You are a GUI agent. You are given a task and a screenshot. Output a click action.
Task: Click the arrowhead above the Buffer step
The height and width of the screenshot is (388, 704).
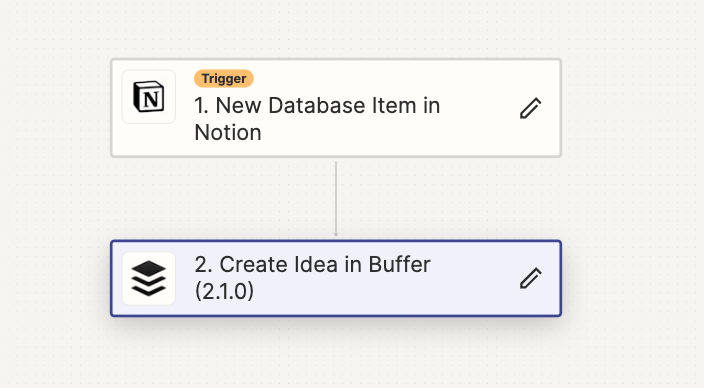(336, 234)
